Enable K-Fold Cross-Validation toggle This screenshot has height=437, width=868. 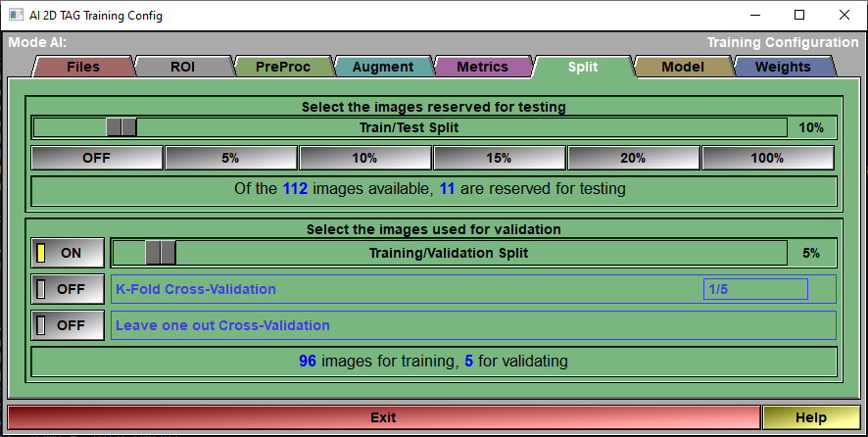[69, 289]
